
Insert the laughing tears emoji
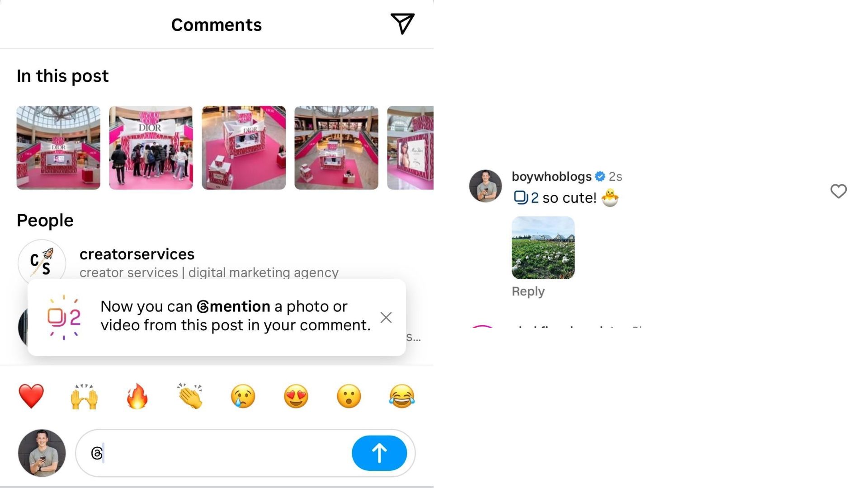pyautogui.click(x=401, y=396)
